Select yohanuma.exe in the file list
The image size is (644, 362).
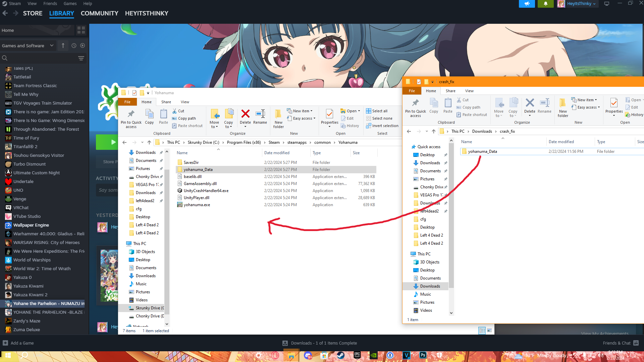[197, 205]
